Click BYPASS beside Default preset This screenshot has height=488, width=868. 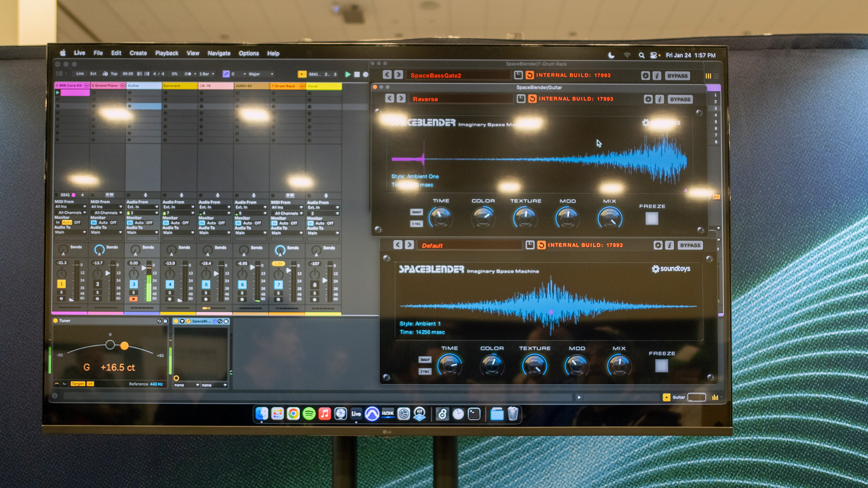point(690,245)
